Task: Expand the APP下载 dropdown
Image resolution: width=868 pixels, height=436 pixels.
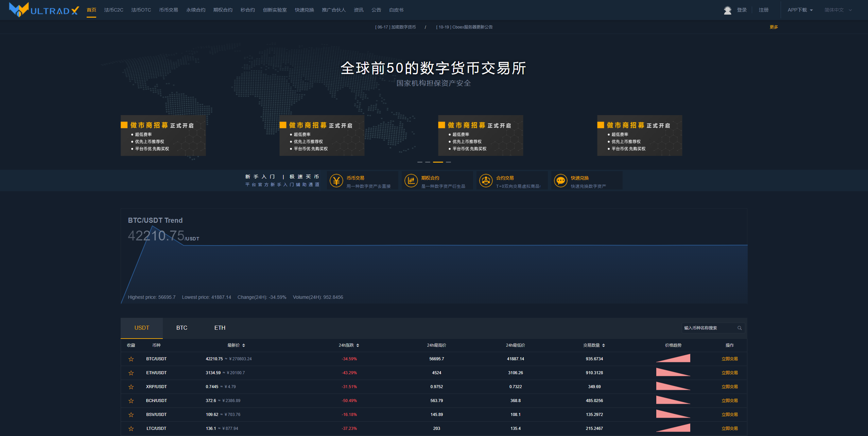Action: click(x=800, y=10)
